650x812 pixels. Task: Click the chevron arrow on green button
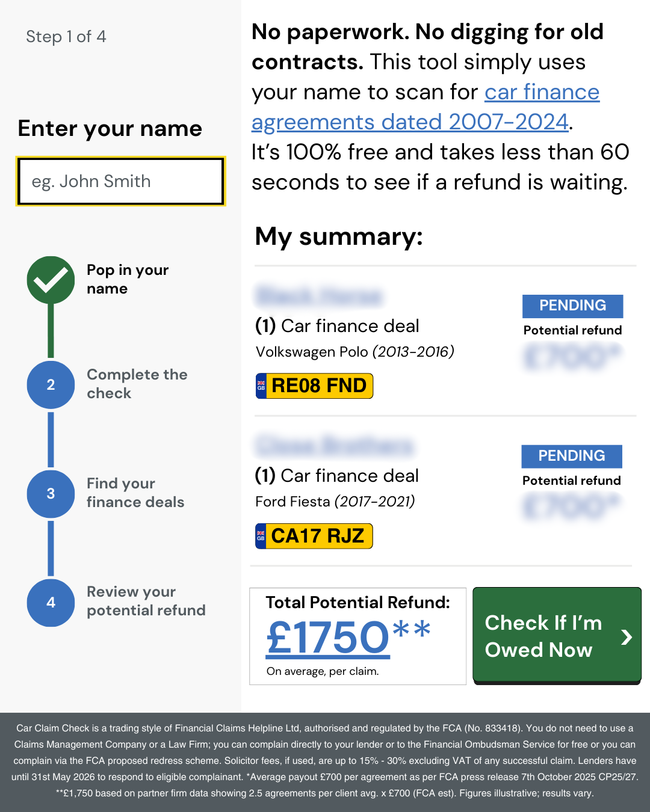627,637
